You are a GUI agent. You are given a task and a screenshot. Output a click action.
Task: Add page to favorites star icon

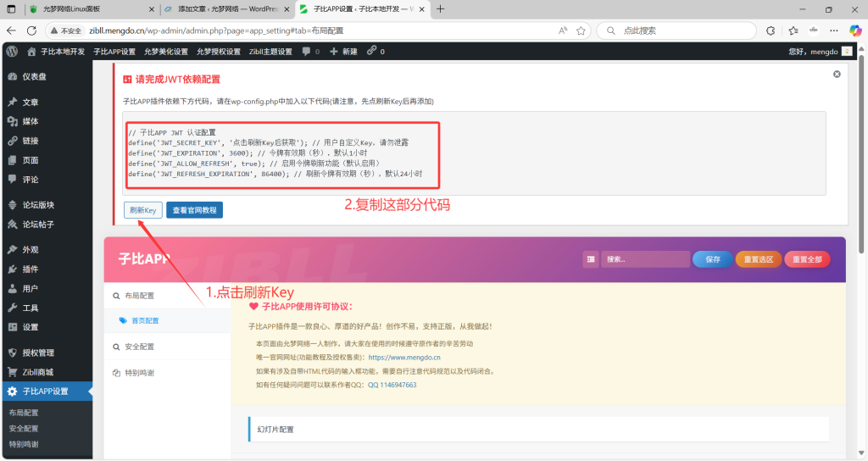tap(581, 31)
